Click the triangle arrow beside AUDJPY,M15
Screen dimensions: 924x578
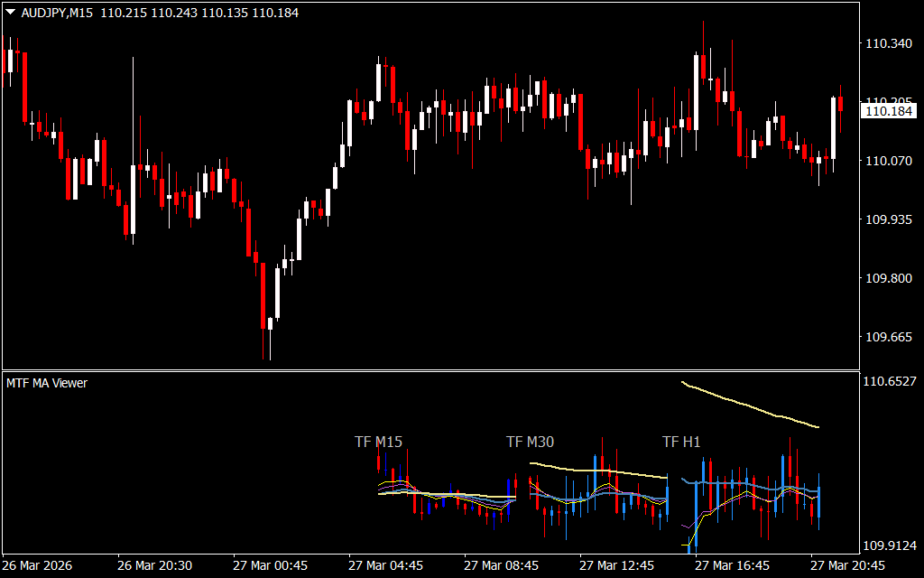(10, 13)
